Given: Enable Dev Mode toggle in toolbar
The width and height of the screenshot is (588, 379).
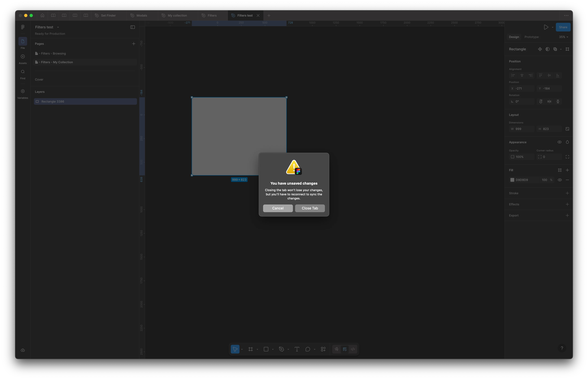Looking at the screenshot, I should 353,349.
